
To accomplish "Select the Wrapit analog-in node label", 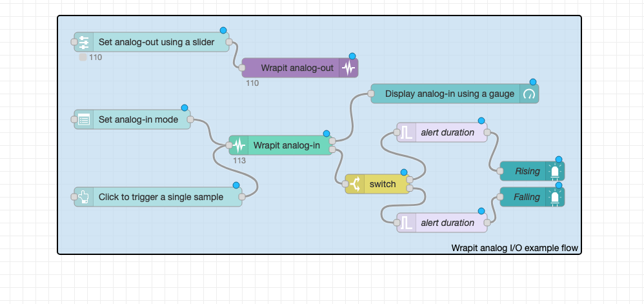I will (x=287, y=145).
